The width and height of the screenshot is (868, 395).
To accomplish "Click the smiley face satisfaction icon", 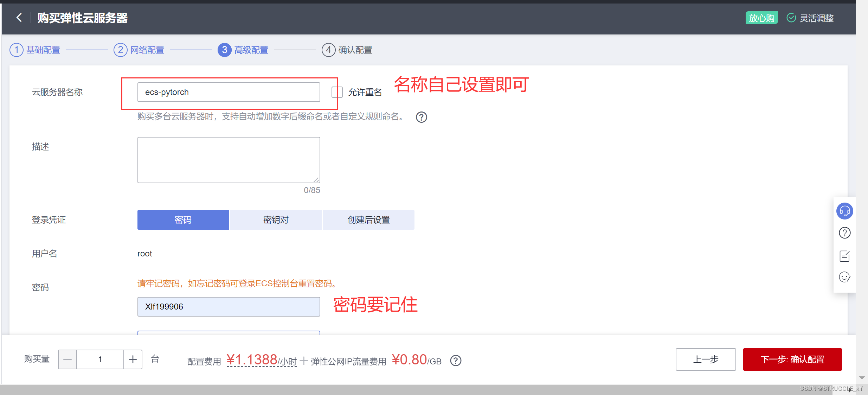I will [x=844, y=277].
